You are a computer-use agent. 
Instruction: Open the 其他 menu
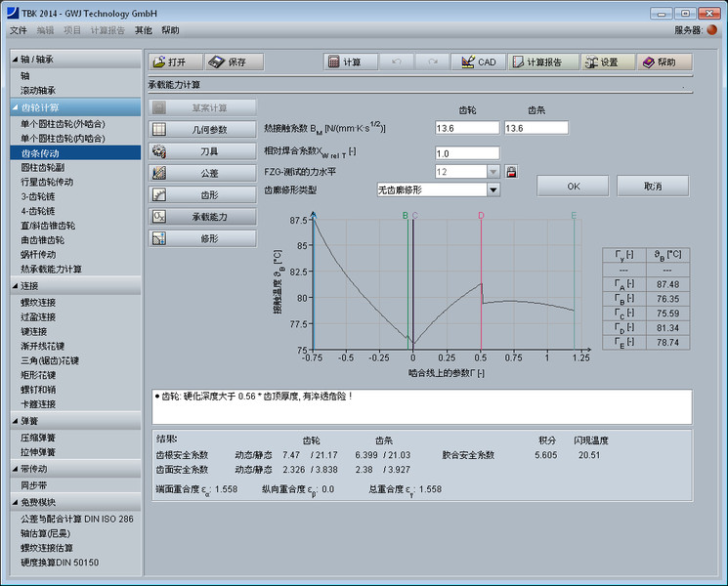click(143, 30)
